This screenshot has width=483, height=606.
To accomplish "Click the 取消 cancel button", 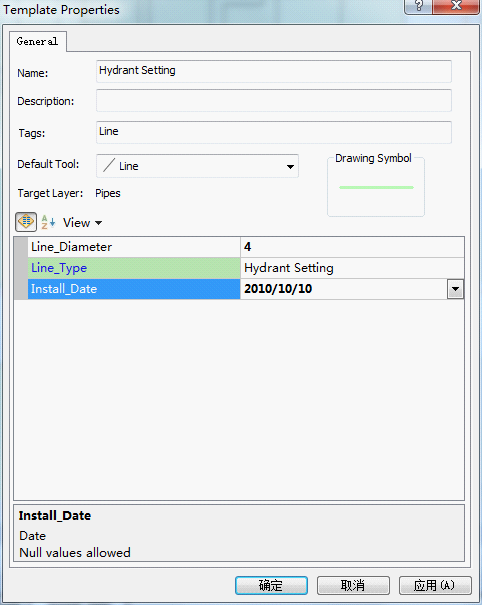I will (x=353, y=585).
